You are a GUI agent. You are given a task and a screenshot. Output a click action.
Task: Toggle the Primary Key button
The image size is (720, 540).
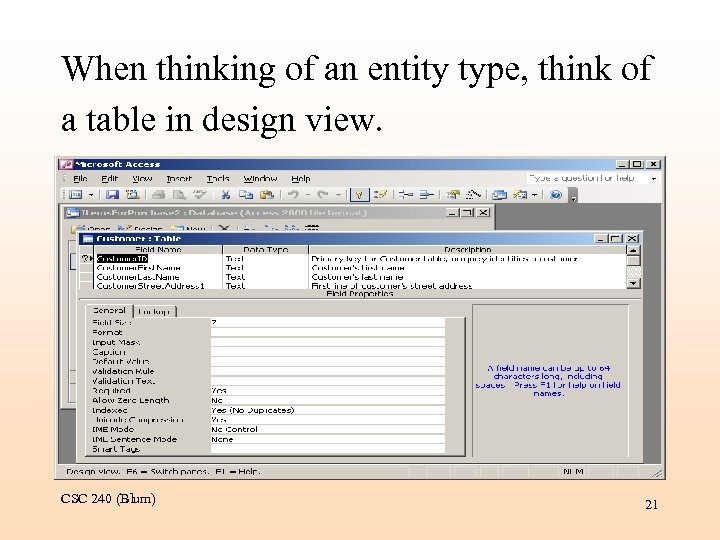(360, 195)
